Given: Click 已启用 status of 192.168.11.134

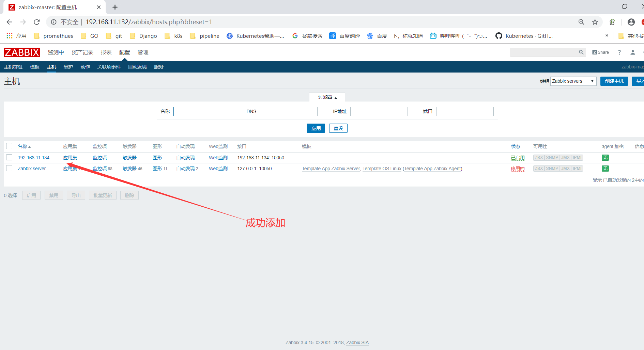Looking at the screenshot, I should (x=518, y=158).
